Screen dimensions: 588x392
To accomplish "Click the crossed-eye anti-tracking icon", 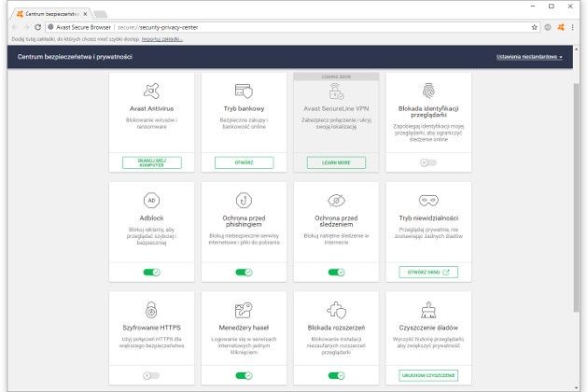I will click(x=336, y=201).
